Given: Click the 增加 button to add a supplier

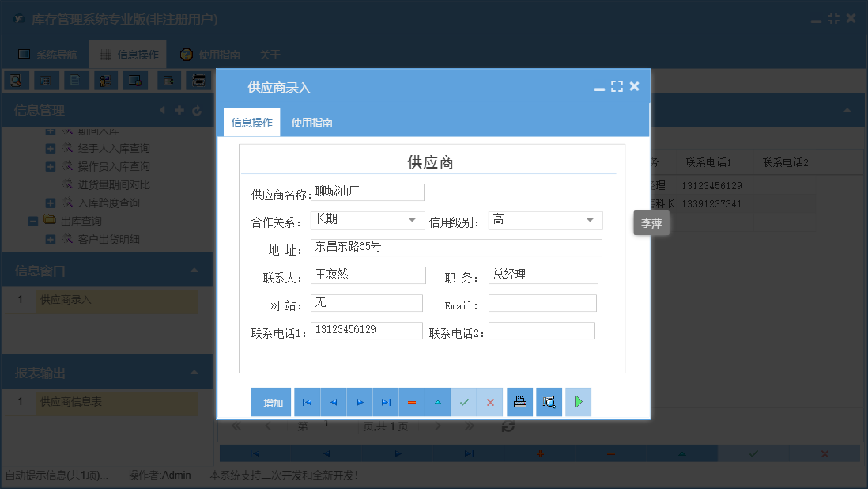Looking at the screenshot, I should click(271, 402).
